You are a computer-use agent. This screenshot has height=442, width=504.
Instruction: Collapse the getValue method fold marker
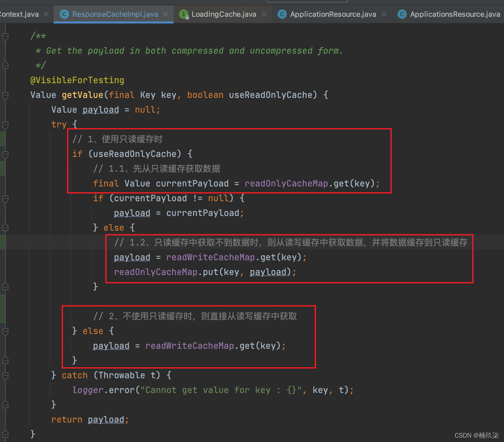[5, 95]
